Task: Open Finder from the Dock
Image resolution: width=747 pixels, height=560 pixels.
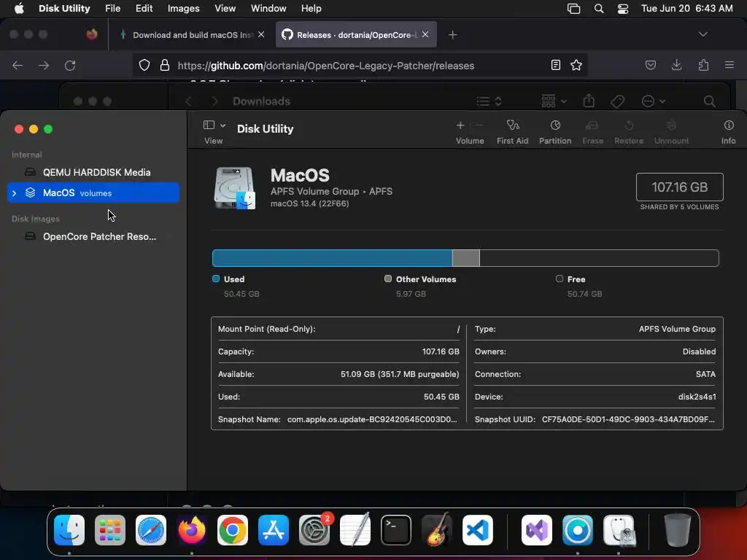Action: [69, 530]
